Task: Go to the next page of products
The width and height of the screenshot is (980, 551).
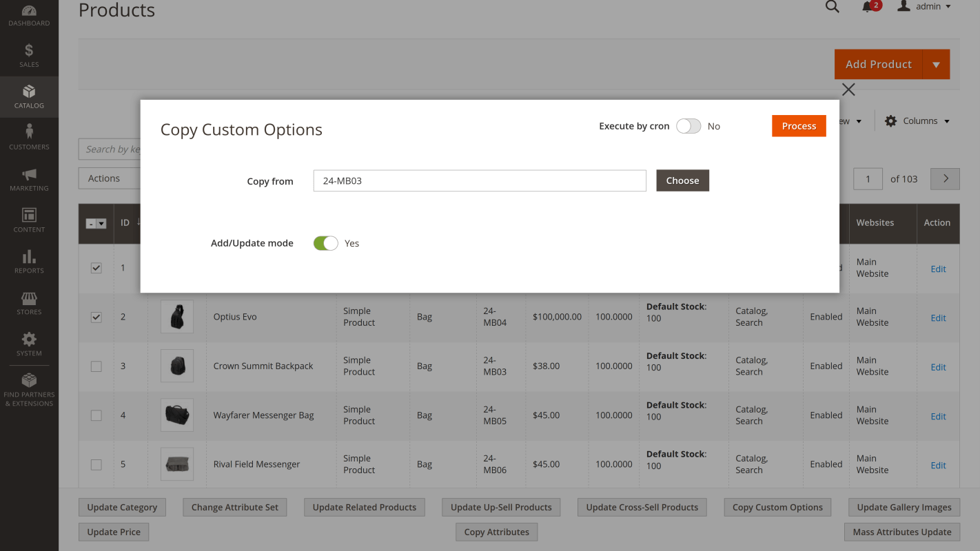Action: point(944,178)
